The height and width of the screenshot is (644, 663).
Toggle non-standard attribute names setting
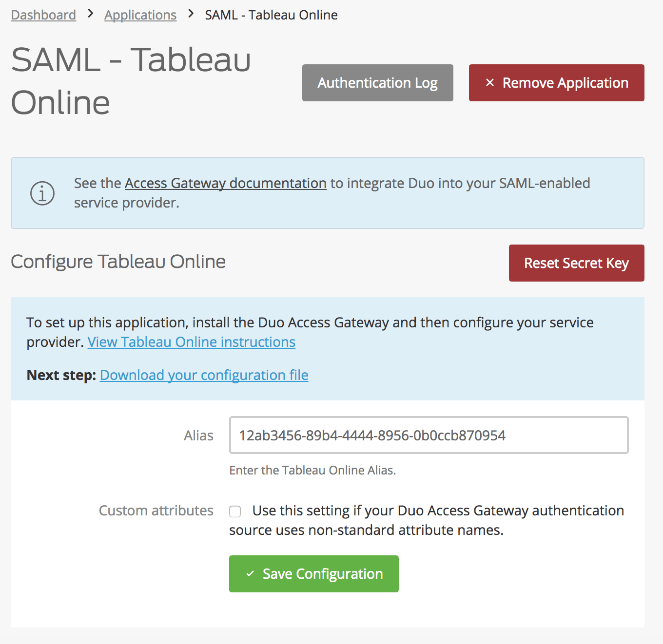[235, 511]
